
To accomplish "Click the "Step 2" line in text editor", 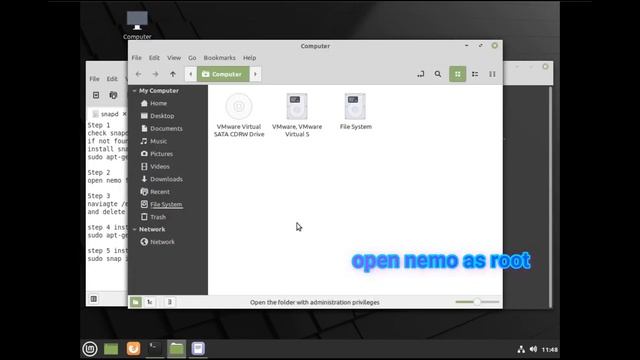I will [x=99, y=173].
